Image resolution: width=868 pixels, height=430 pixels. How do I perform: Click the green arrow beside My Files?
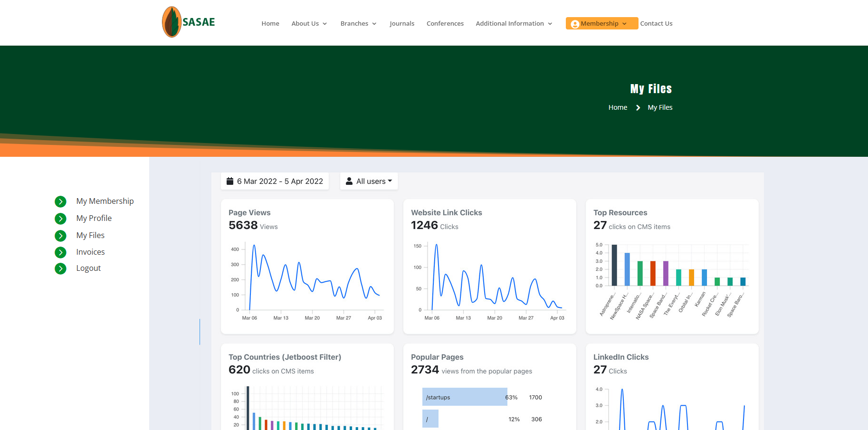coord(60,236)
